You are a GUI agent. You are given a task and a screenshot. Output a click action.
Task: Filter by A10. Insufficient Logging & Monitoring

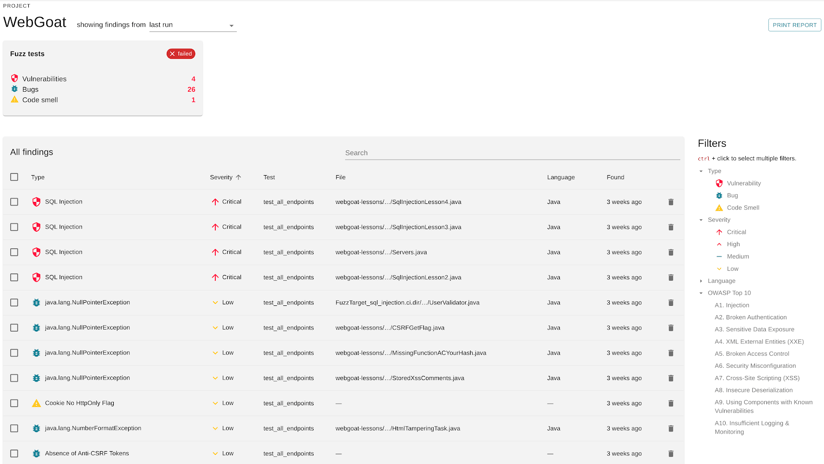click(x=751, y=427)
